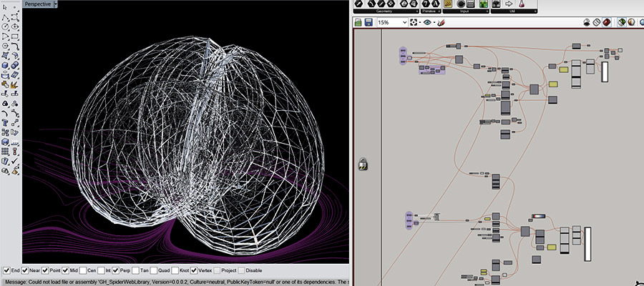644x286 pixels.
Task: Select the Text object tool
Action: tap(5, 122)
